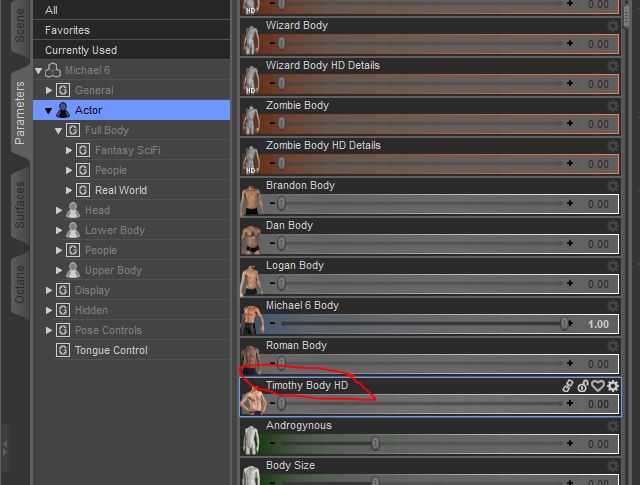Open gear menu for Wizard Body
Screen dimensions: 640x485
click(613, 26)
